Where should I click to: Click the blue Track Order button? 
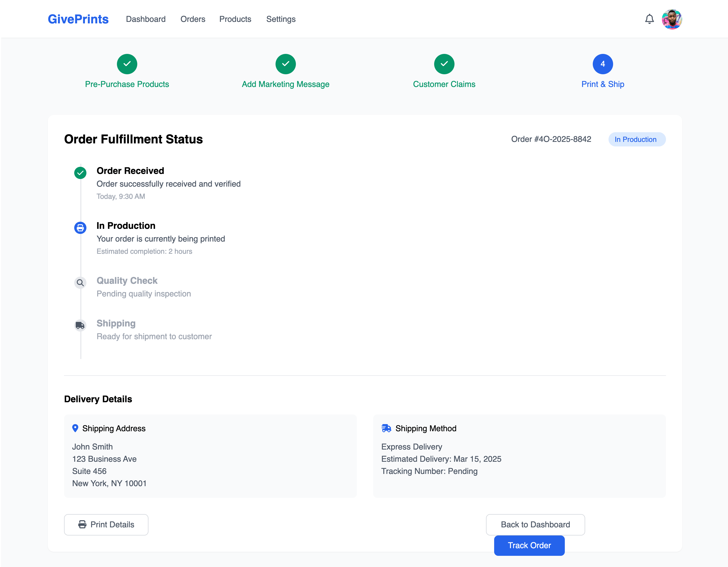(x=529, y=545)
